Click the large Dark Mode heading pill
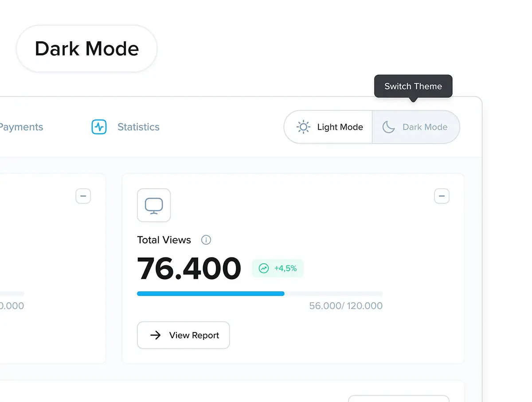This screenshot has height=402, width=532. click(87, 49)
